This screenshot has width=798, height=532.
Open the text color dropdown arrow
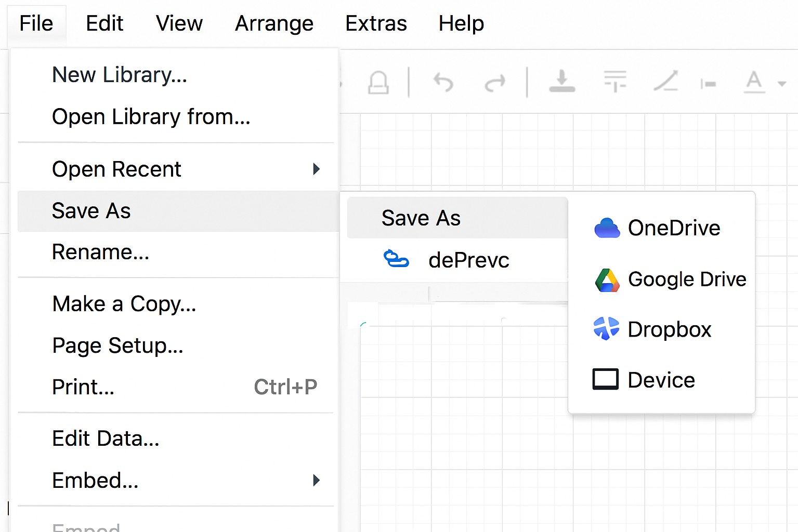[781, 84]
